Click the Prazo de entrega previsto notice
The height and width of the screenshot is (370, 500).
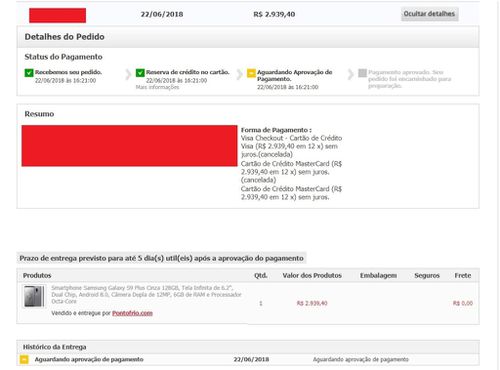click(161, 258)
